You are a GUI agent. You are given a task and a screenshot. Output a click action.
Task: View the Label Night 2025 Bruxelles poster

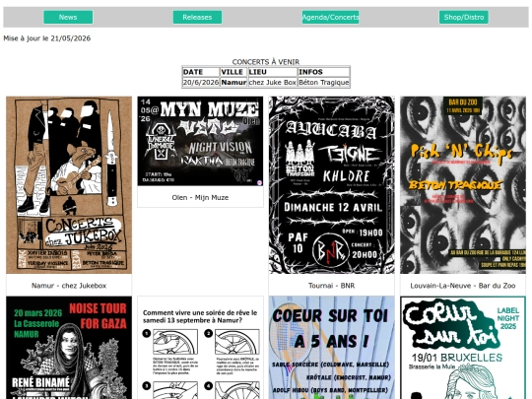pyautogui.click(x=463, y=348)
